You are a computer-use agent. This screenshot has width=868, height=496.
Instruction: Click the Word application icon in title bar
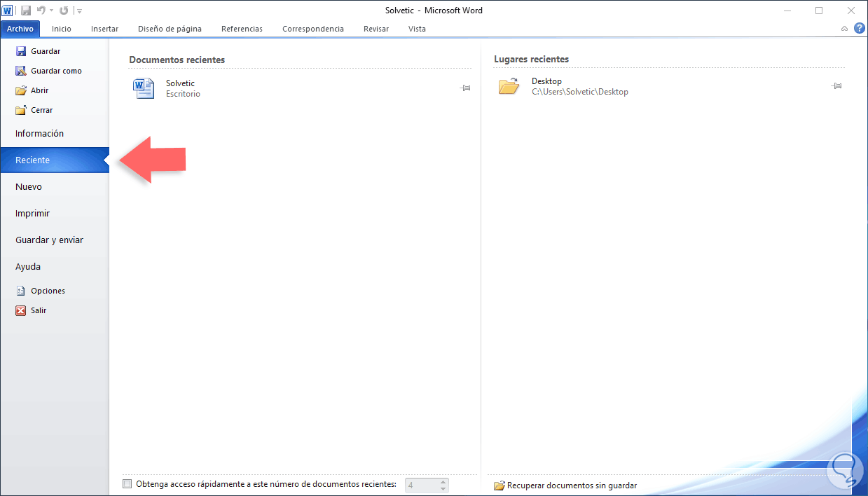click(x=8, y=11)
